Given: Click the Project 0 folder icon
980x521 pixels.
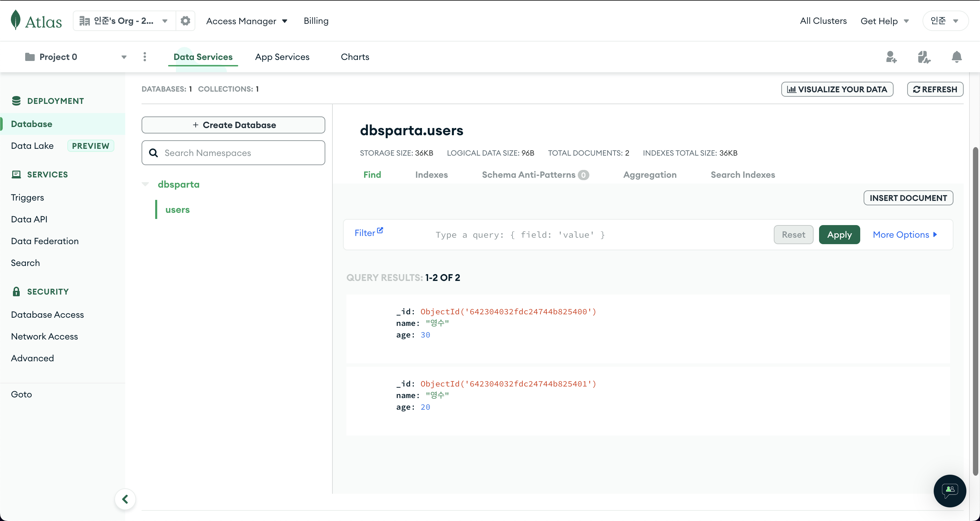Looking at the screenshot, I should tap(30, 57).
